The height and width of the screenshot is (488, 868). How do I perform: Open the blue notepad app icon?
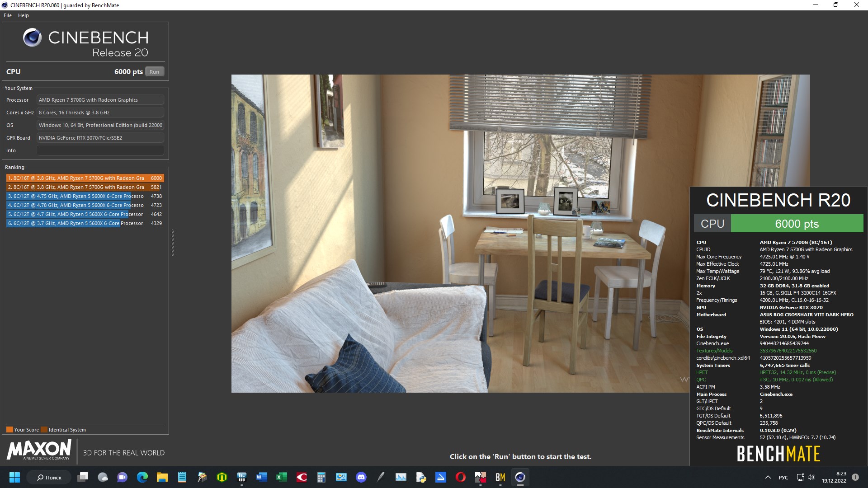pos(182,477)
